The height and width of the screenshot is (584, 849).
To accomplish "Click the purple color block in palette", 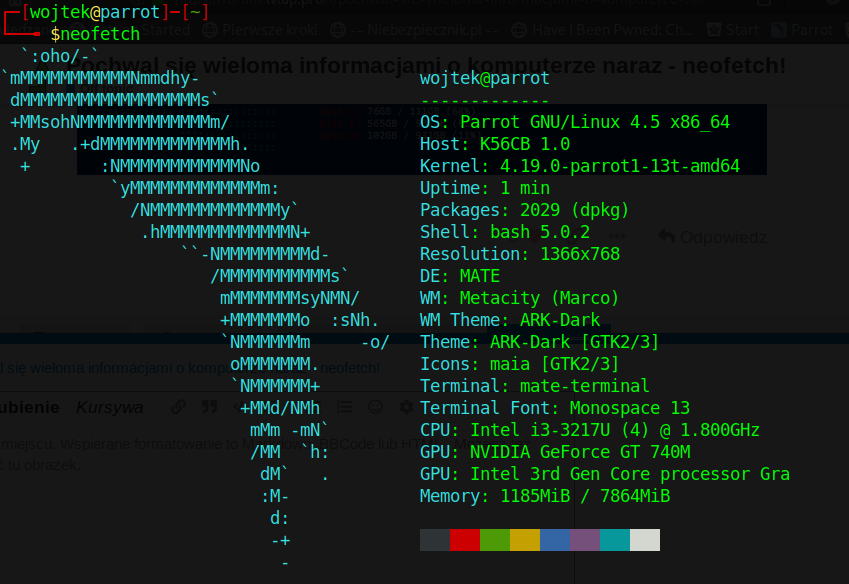I will click(585, 540).
